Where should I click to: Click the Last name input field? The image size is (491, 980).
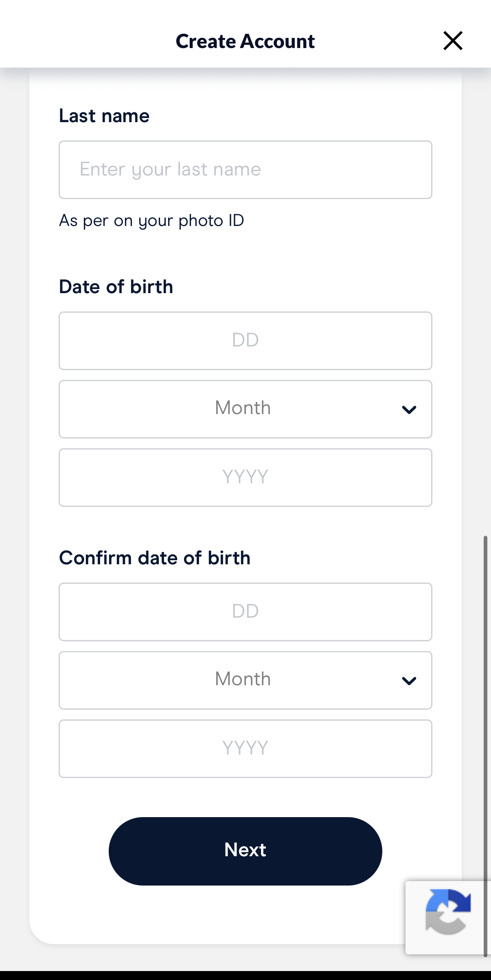coord(245,170)
